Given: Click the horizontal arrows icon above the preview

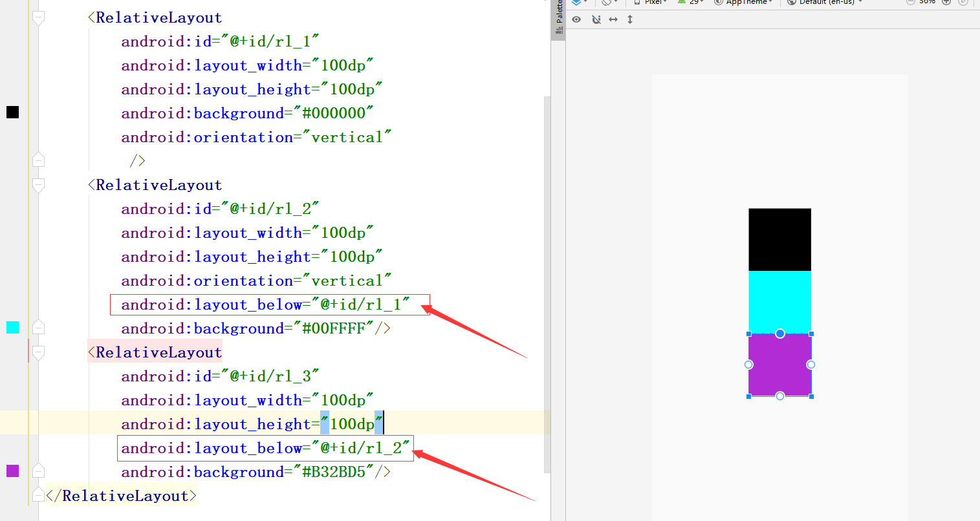Looking at the screenshot, I should point(613,19).
